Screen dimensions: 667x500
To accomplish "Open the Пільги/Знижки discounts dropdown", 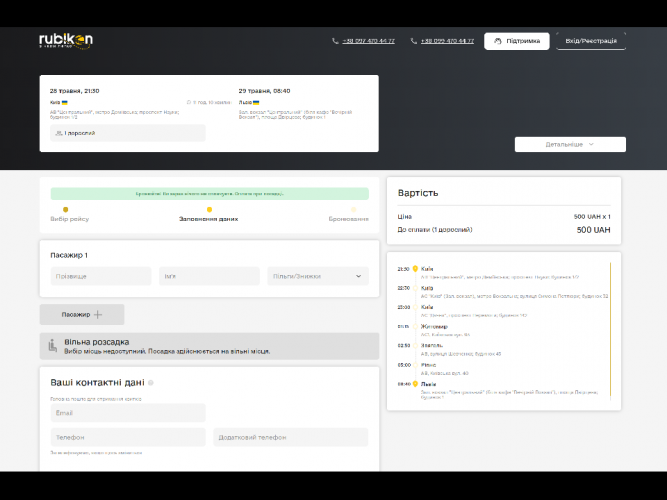I will coord(318,276).
